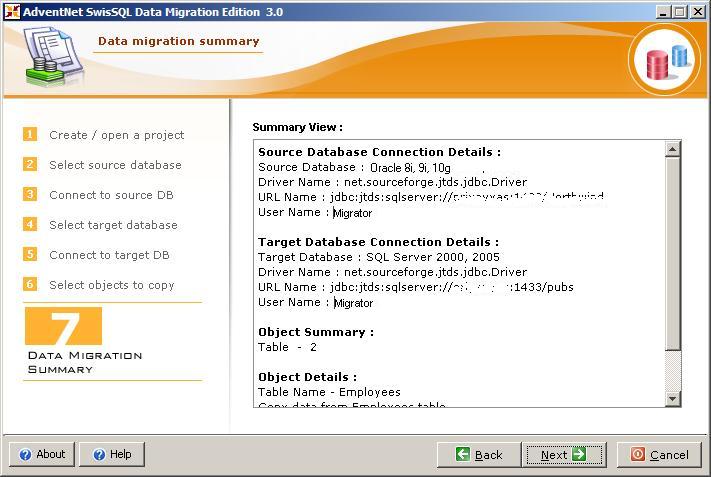This screenshot has height=477, width=711.
Task: Select 'Select objects to copy' step
Action: (x=112, y=285)
